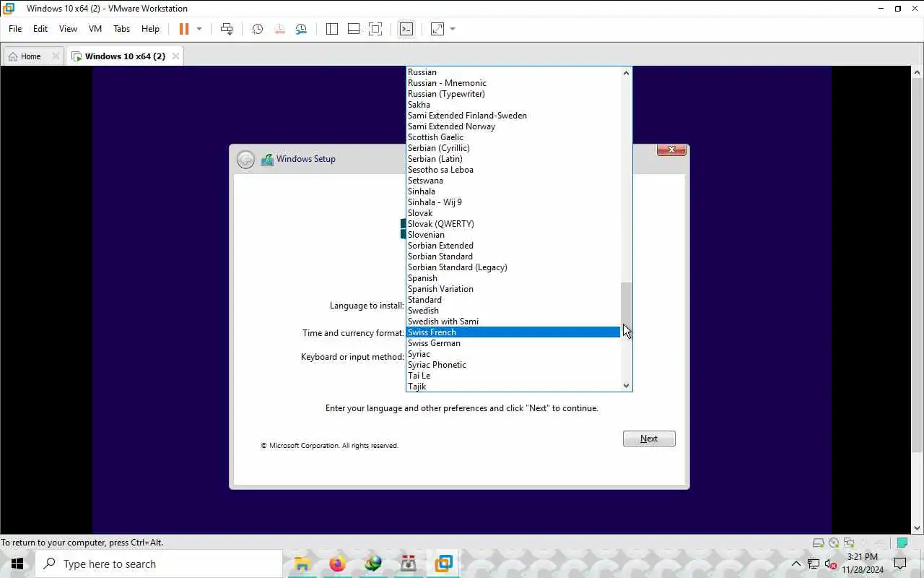Choose Sorbian Standard (Legacy)
924x578 pixels.
[x=513, y=267]
